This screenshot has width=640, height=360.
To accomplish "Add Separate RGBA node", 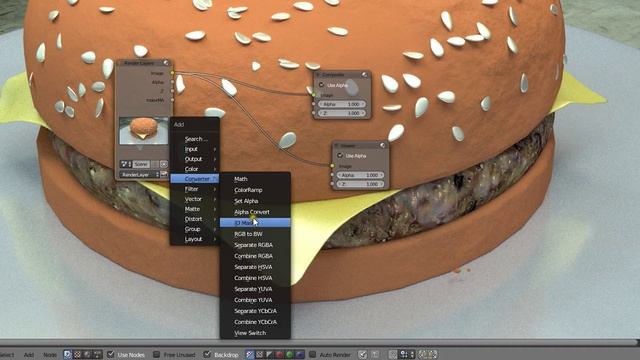I will pos(255,245).
